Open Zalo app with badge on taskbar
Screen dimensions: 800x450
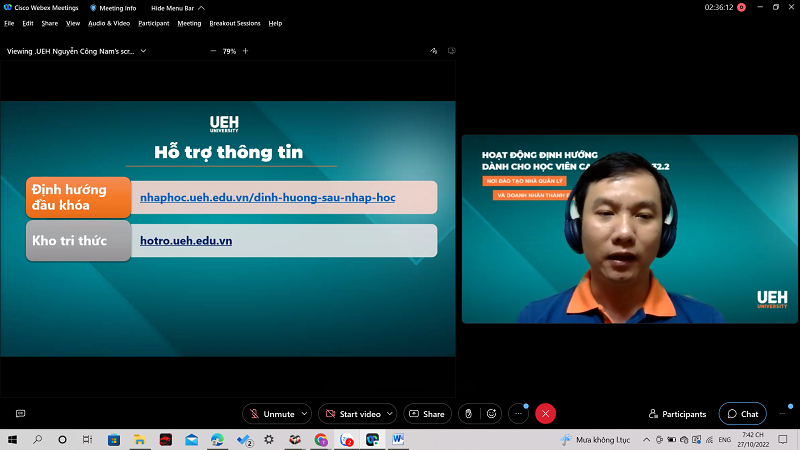click(x=346, y=439)
